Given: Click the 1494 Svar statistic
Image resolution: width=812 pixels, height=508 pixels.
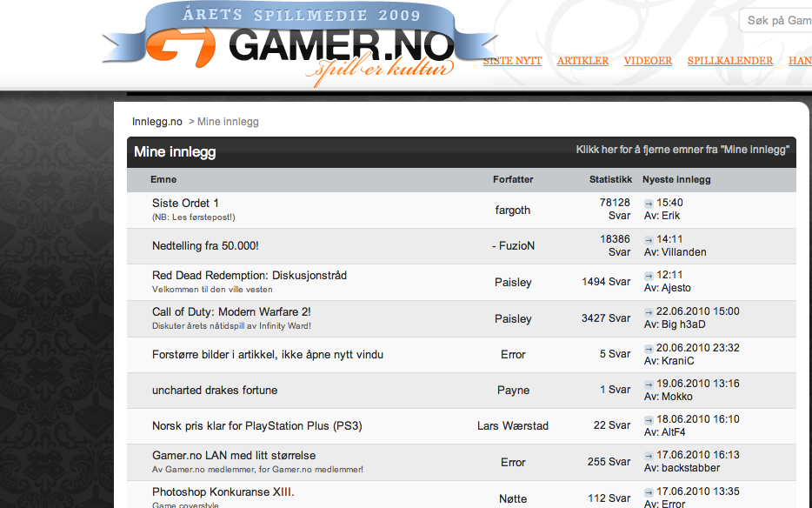Looking at the screenshot, I should [606, 282].
